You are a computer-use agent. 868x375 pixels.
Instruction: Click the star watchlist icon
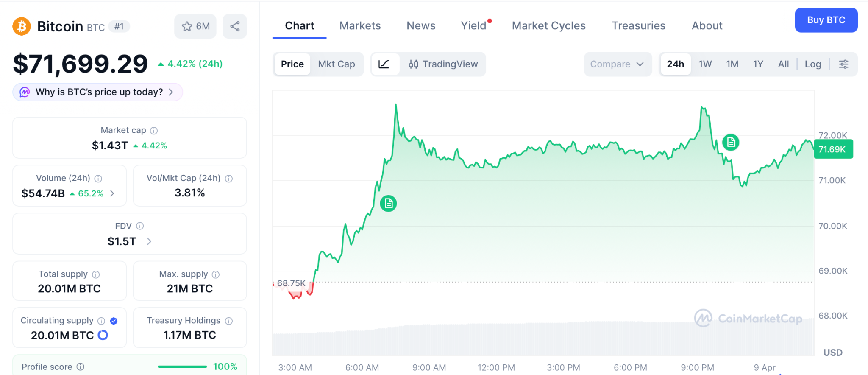click(x=187, y=27)
